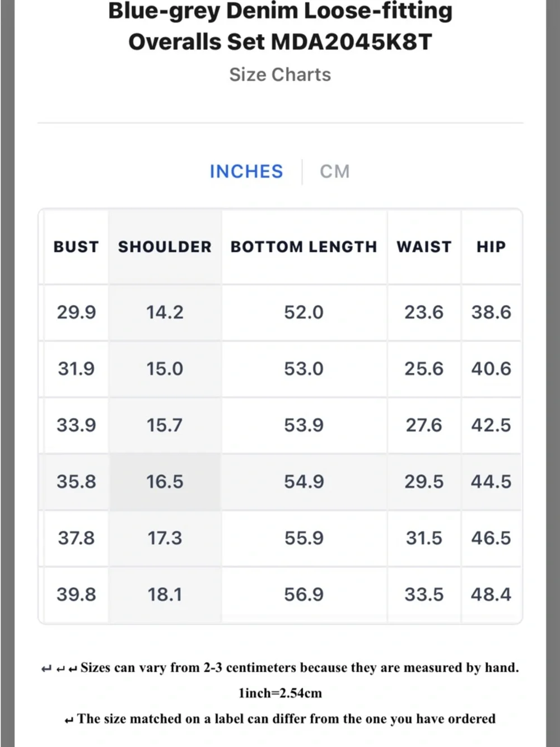The width and height of the screenshot is (560, 747).
Task: Select the bust 29.9 cell
Action: [76, 312]
